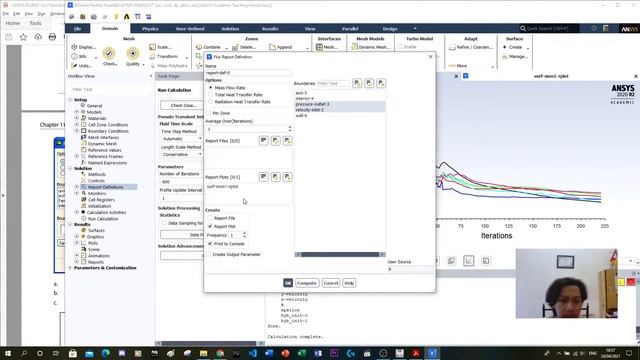Expand Cell Zone Conditions node
The width and height of the screenshot is (640, 360).
click(x=77, y=124)
